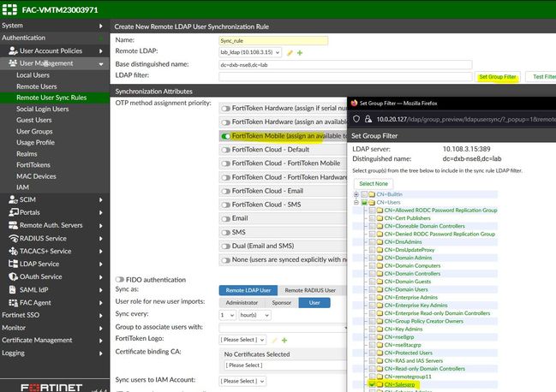The image size is (556, 392).
Task: Click the SCIM sidebar icon
Action: pos(13,199)
